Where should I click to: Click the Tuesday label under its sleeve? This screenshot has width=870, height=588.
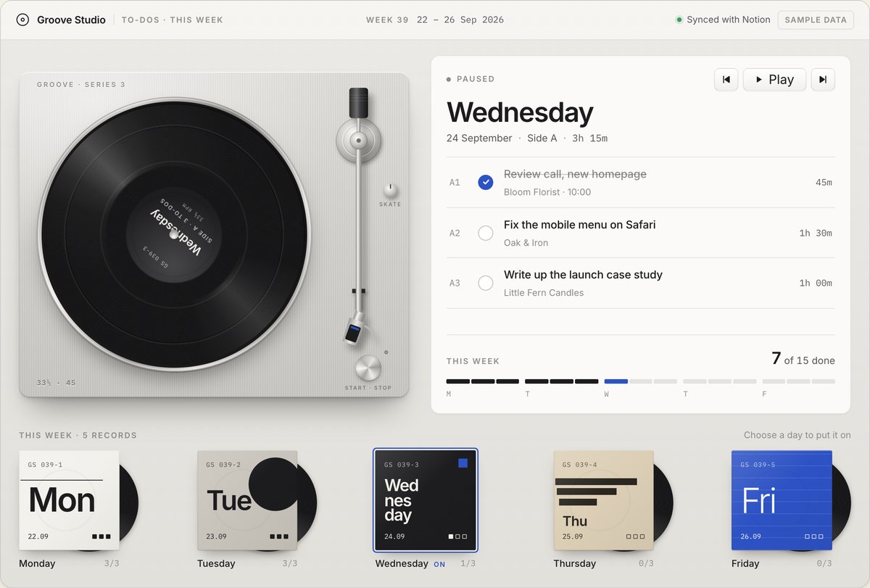[x=216, y=563]
